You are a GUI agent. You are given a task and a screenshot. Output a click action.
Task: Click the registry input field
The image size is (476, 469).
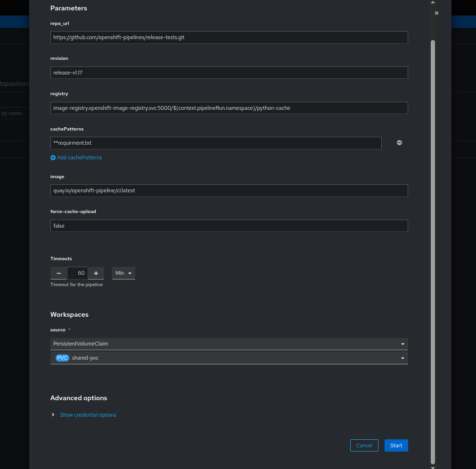229,108
